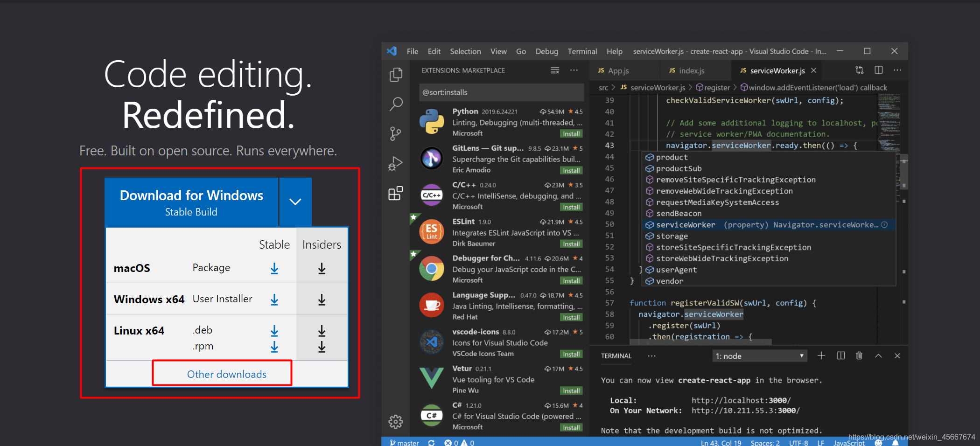980x446 pixels.
Task: Open terminal panel overflow ellipsis
Action: 652,356
